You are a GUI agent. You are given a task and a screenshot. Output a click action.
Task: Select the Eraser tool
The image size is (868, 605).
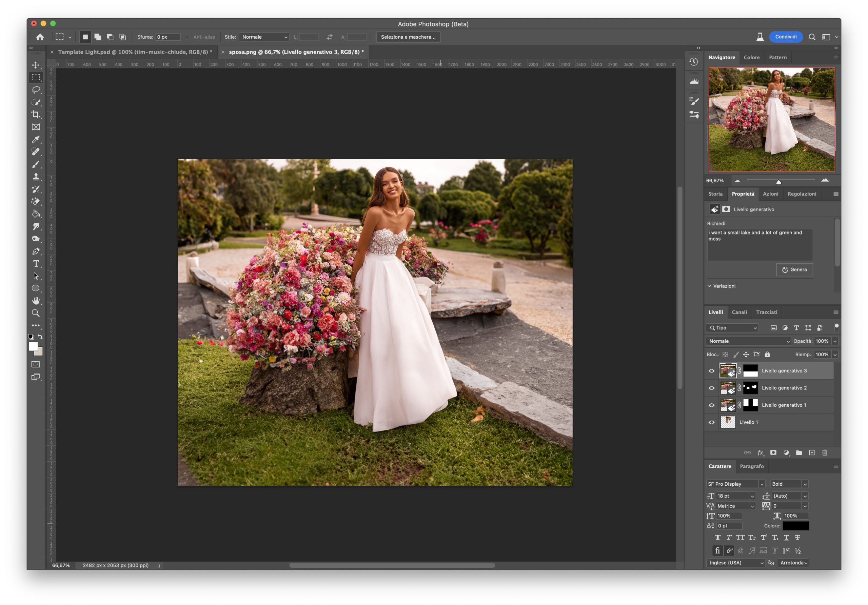pos(36,201)
